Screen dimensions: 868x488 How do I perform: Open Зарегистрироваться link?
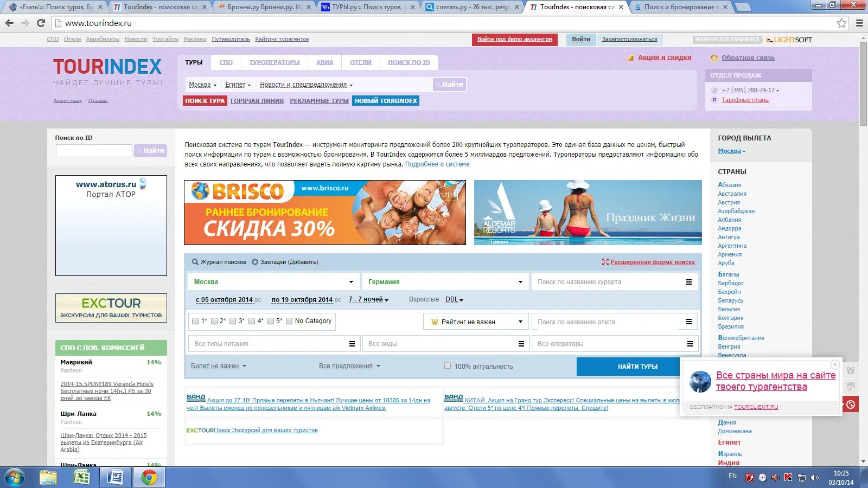629,40
